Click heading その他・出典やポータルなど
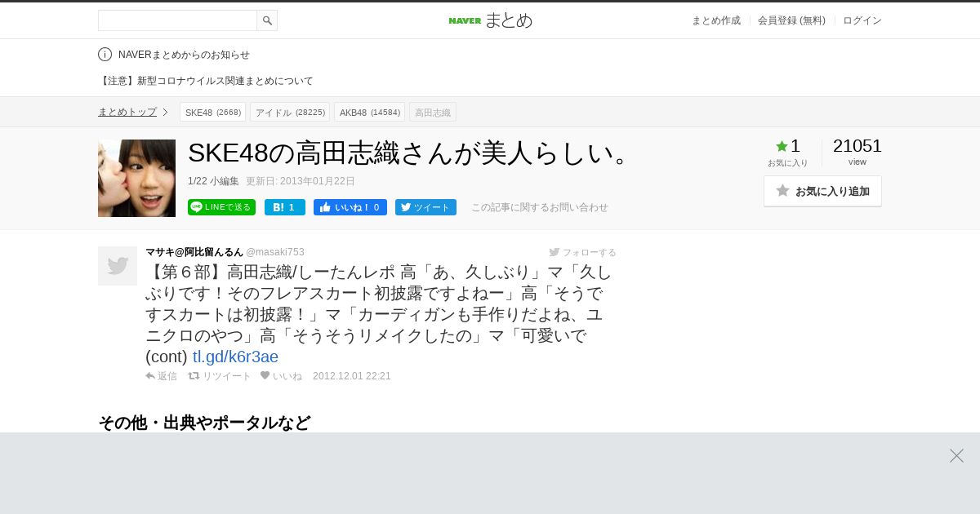The width and height of the screenshot is (980, 514). [x=204, y=423]
